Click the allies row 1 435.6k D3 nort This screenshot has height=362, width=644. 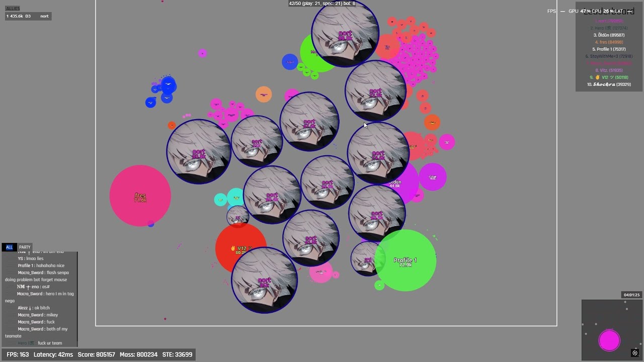[x=28, y=16]
